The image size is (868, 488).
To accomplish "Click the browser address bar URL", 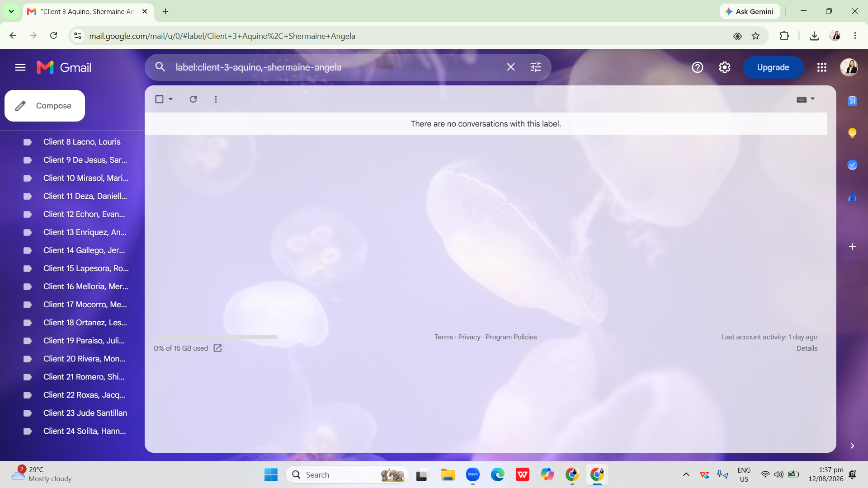I will click(222, 36).
